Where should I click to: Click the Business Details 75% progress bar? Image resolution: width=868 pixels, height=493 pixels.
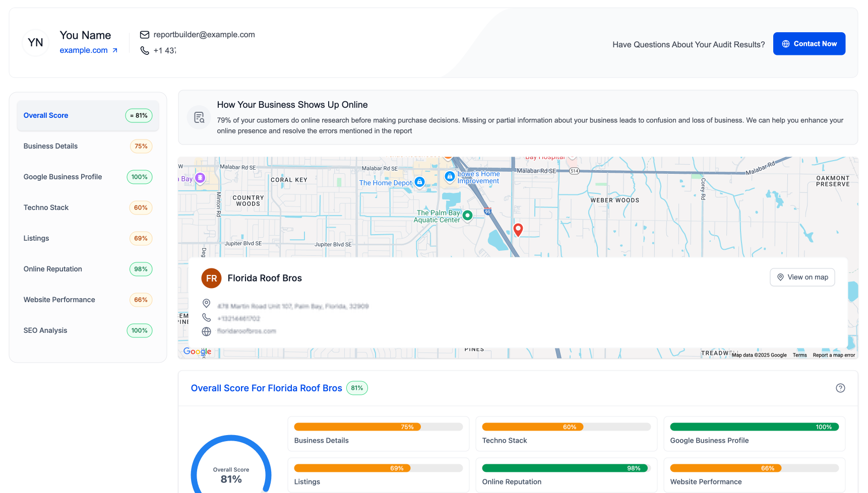[378, 427]
